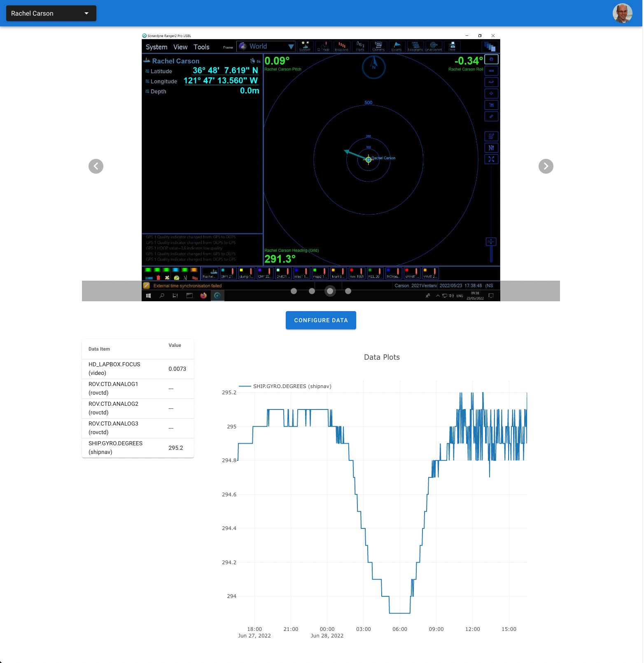The image size is (644, 663).
Task: Expand the Rachel Carson vessel dropdown
Action: coord(51,13)
